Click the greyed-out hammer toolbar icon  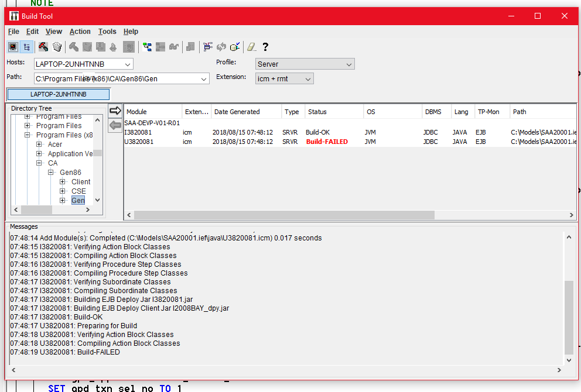pos(74,47)
